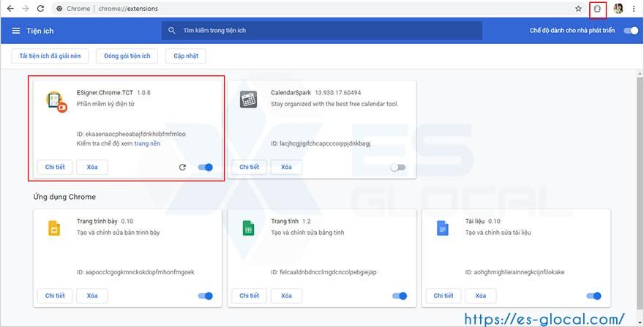This screenshot has width=644, height=327.
Task: Open the profile avatar in Chrome toolbar
Action: [x=618, y=9]
